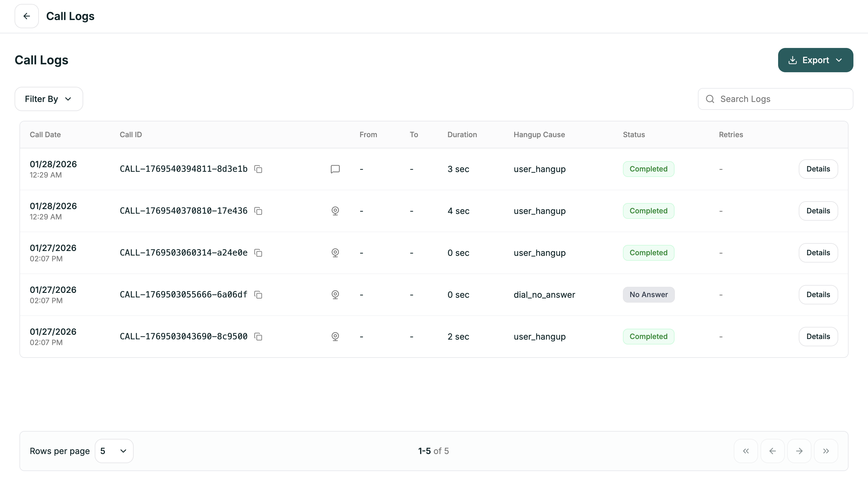868x485 pixels.
Task: Copy the Call ID CALL-1769503043690-8c9500
Action: (x=258, y=337)
